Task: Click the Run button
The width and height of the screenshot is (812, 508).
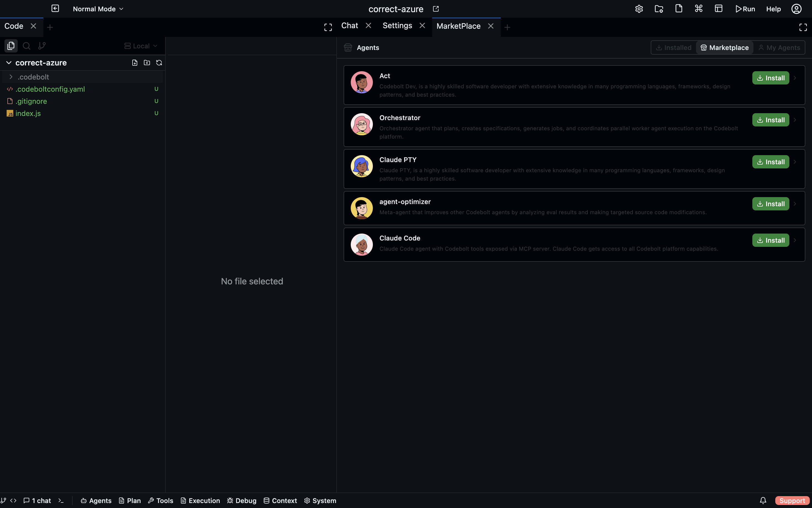Action: click(745, 9)
